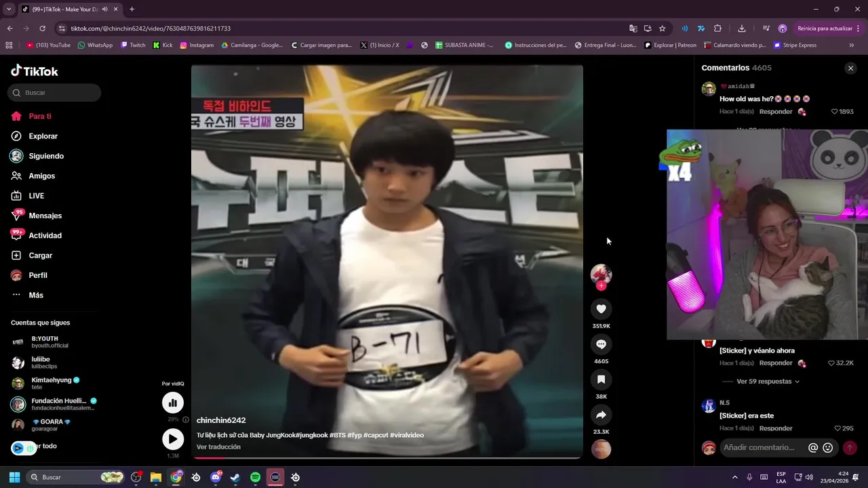Send comment with the red arrow button
This screenshot has width=868, height=488.
click(849, 447)
